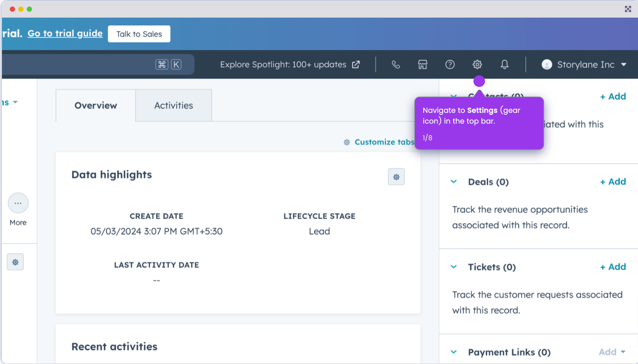Image resolution: width=638 pixels, height=364 pixels.
Task: Open the HubSpot Marketplace icon
Action: [422, 64]
